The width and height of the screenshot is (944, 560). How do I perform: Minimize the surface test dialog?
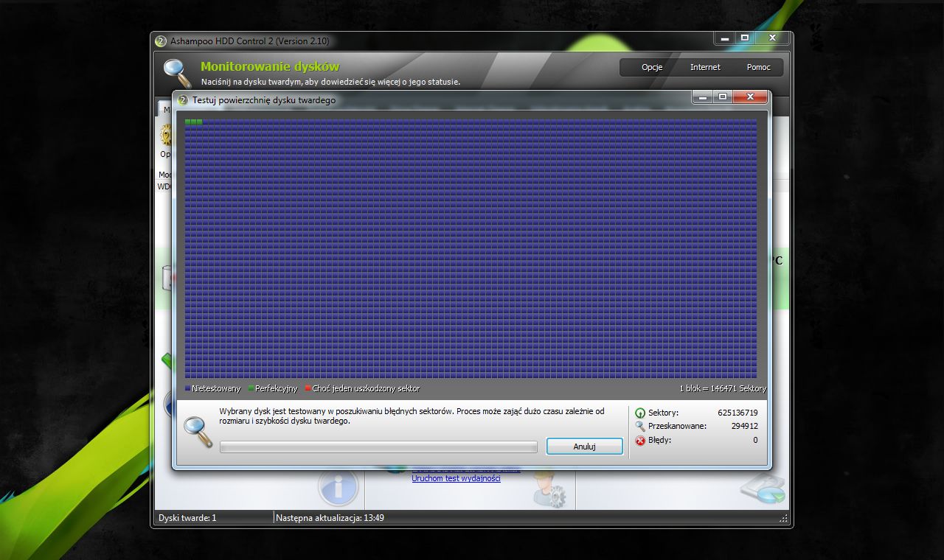tap(703, 97)
